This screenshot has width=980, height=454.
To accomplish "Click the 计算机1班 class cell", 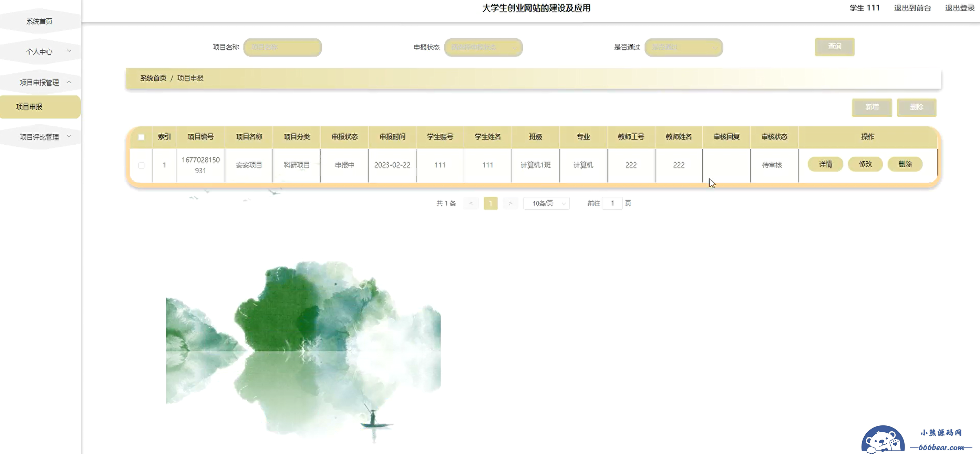I will coord(536,165).
